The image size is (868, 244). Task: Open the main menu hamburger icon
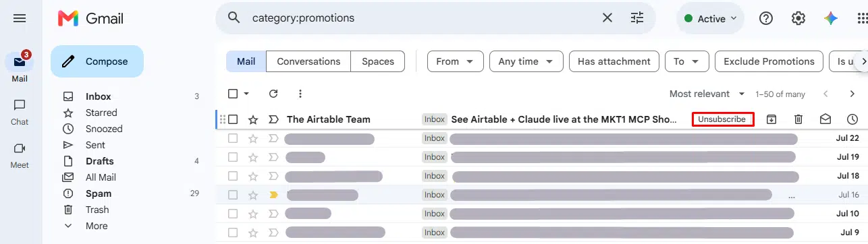click(20, 18)
